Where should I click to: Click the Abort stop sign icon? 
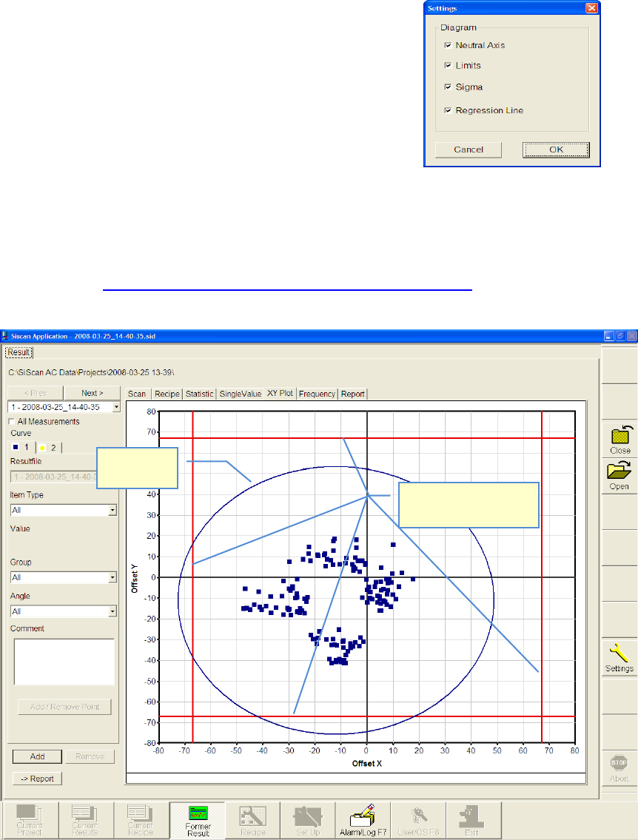coord(619,762)
